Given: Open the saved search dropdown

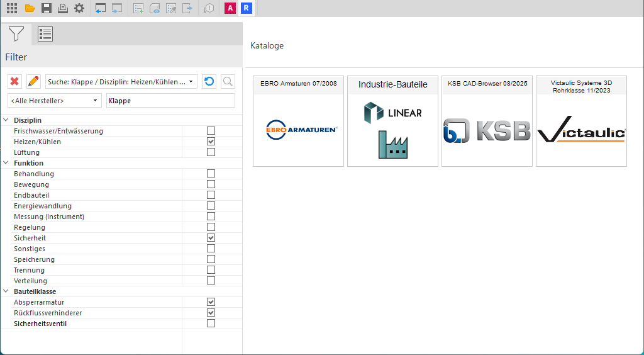Looking at the screenshot, I should point(121,81).
